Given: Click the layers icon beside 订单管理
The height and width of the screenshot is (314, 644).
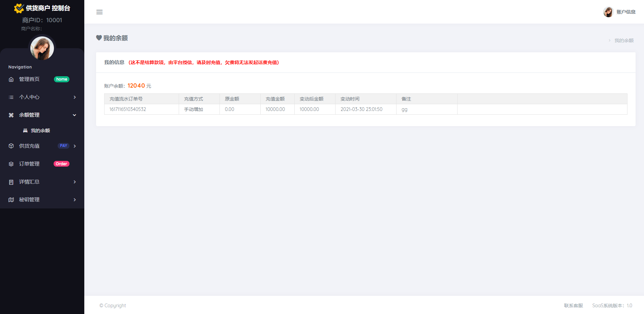Looking at the screenshot, I should (x=11, y=164).
